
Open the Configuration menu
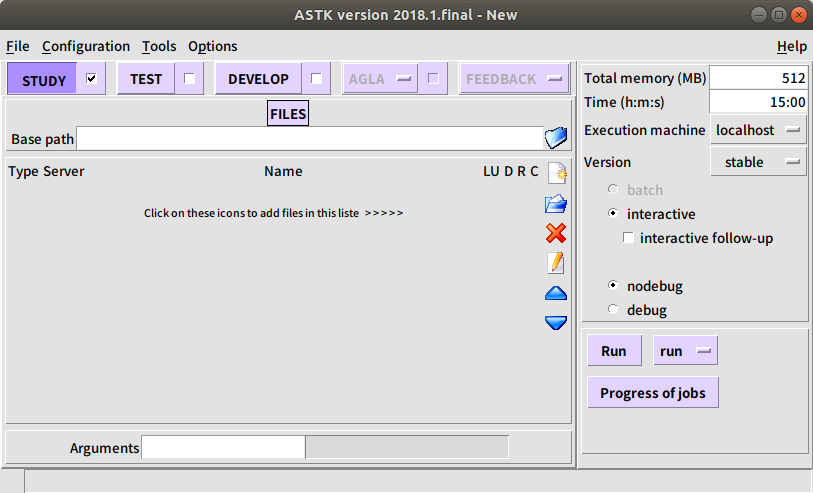coord(86,46)
